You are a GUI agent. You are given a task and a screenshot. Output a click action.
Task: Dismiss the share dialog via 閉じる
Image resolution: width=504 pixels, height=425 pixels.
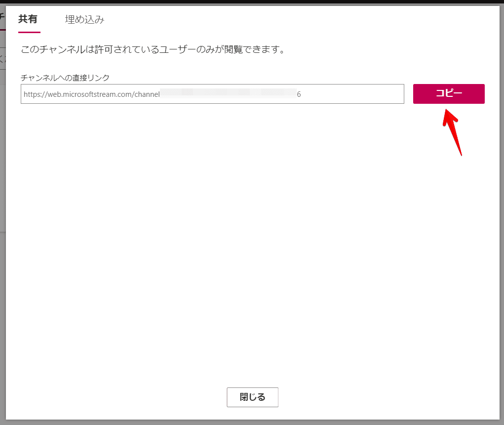click(252, 397)
